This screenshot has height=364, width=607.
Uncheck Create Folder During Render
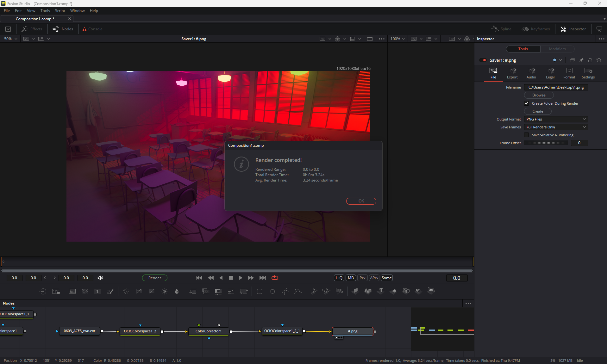527,103
